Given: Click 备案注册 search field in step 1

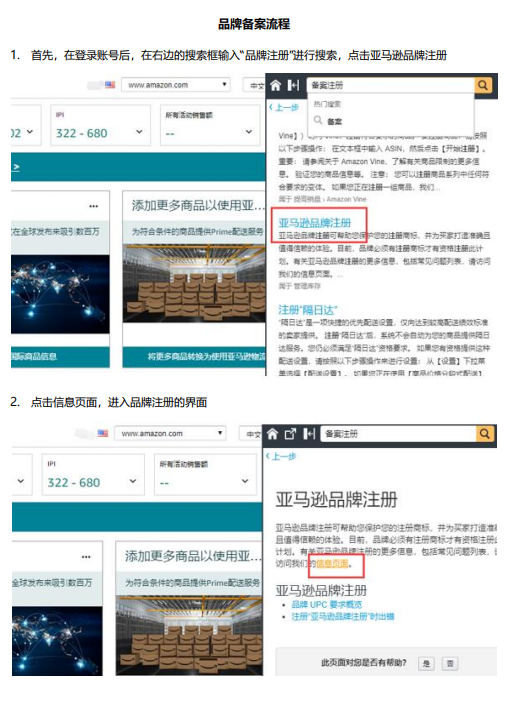Looking at the screenshot, I should (391, 85).
